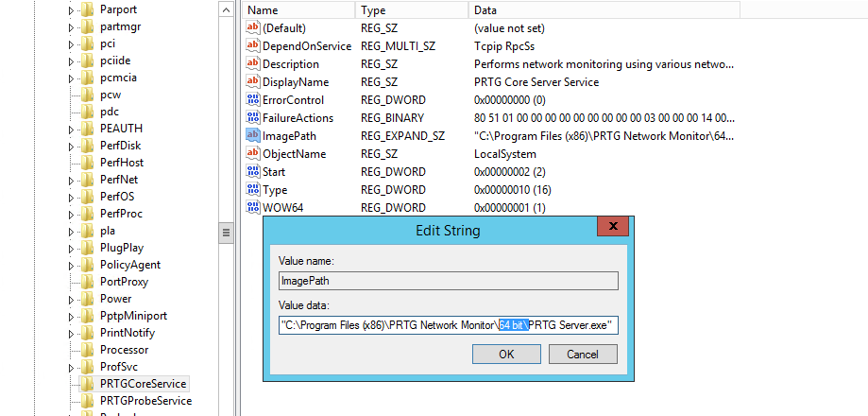Expand the PerfDisk tree node

pos(71,147)
